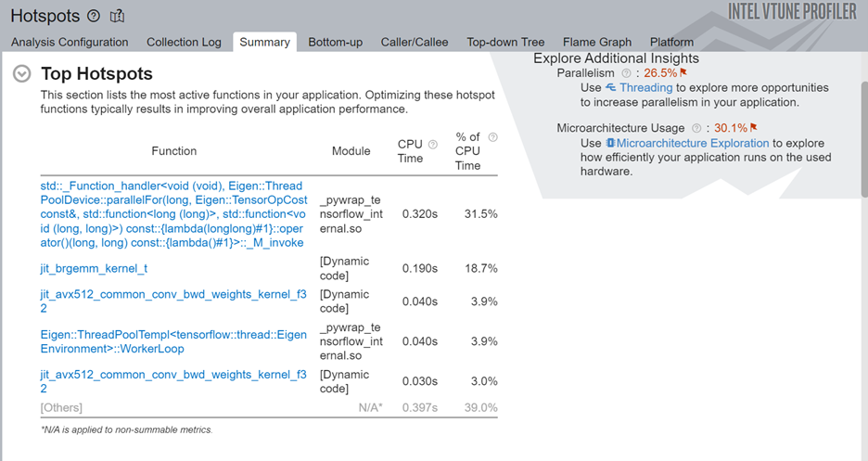
Task: Click red flag next to Microarchitecture 30.1%
Action: (754, 128)
